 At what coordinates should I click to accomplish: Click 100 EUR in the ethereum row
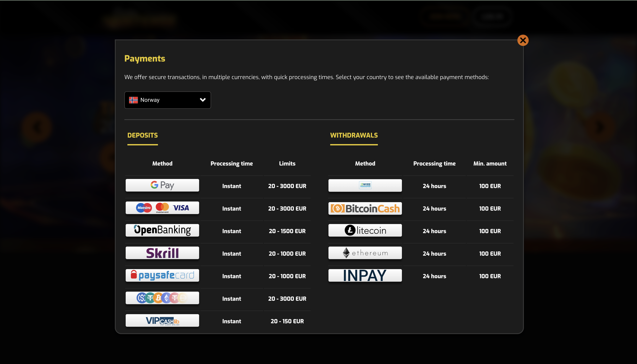click(490, 253)
